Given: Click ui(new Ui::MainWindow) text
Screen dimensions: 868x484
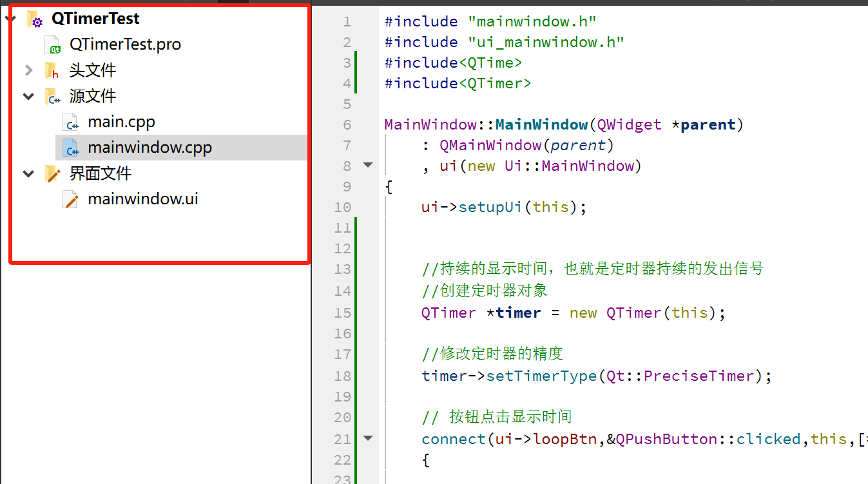Looking at the screenshot, I should pyautogui.click(x=541, y=166).
